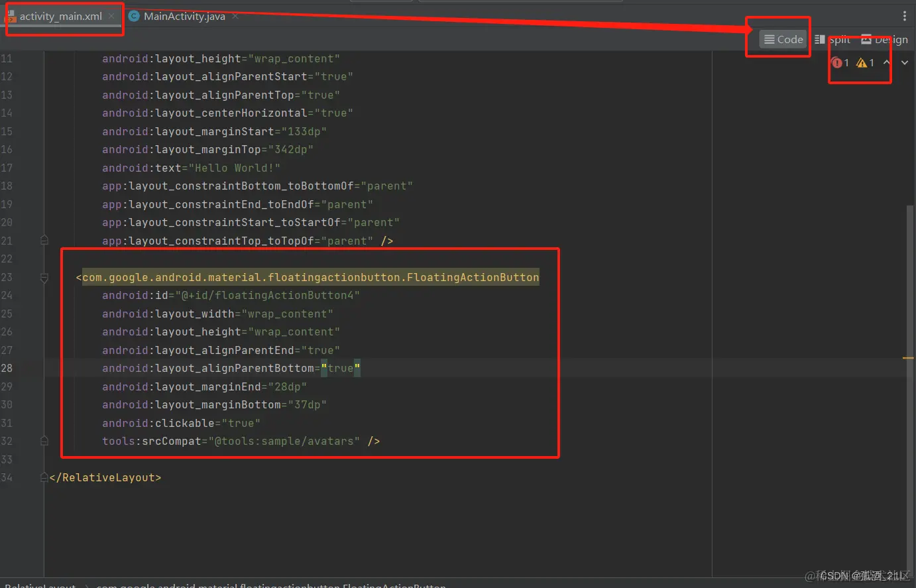Close the activity_main.xml tab
Viewport: 916px width, 588px height.
(111, 17)
